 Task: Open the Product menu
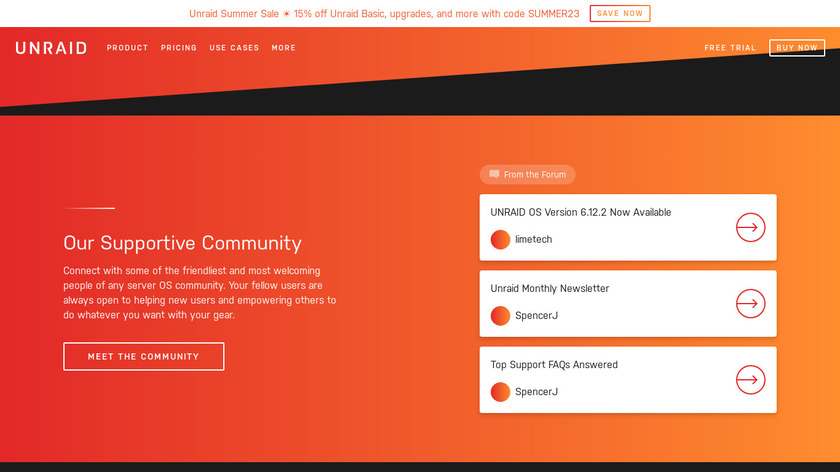127,48
